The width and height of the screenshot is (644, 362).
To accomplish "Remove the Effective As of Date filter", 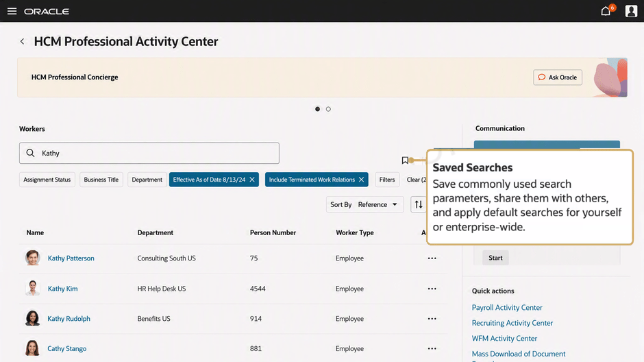I will coord(252,180).
